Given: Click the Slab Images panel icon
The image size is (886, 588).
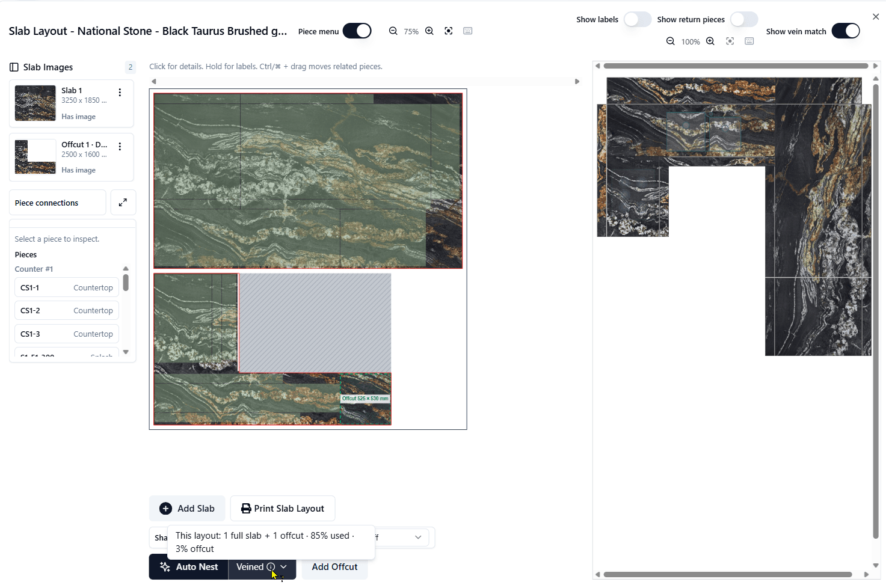Looking at the screenshot, I should 14,67.
